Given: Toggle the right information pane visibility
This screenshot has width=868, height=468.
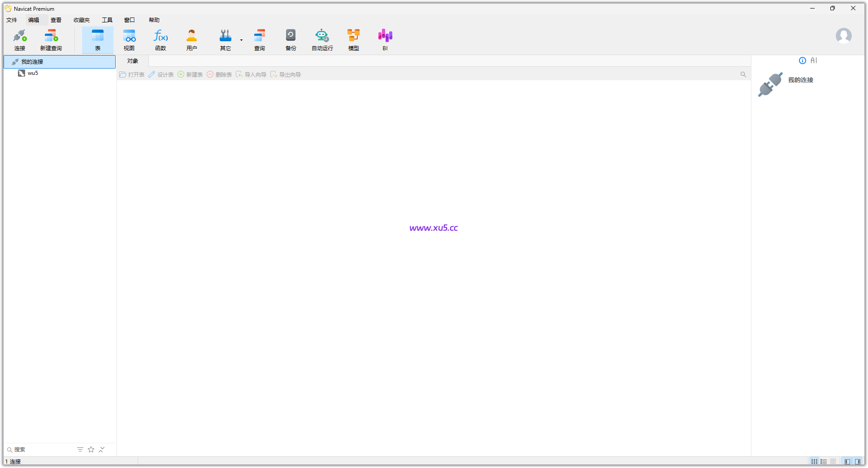Looking at the screenshot, I should (x=857, y=461).
